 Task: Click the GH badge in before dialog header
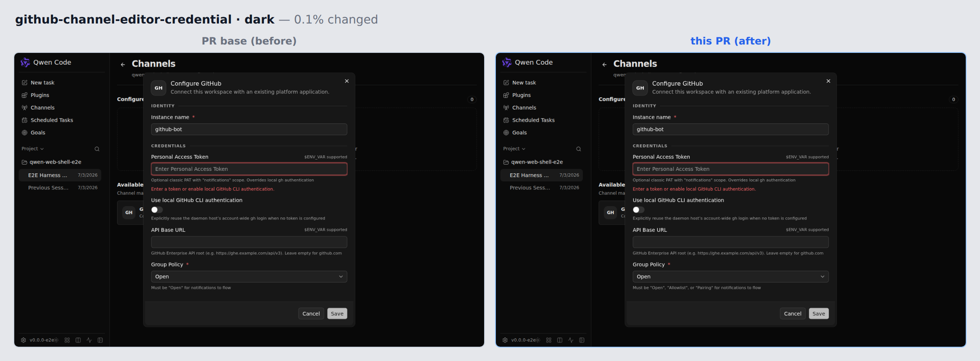pyautogui.click(x=159, y=88)
